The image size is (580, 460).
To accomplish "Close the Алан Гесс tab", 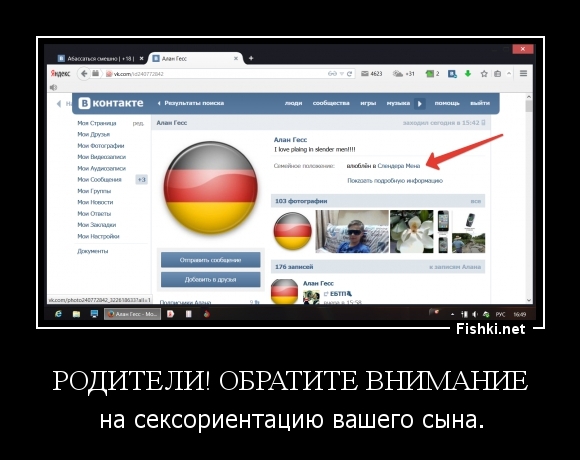I will click(236, 58).
